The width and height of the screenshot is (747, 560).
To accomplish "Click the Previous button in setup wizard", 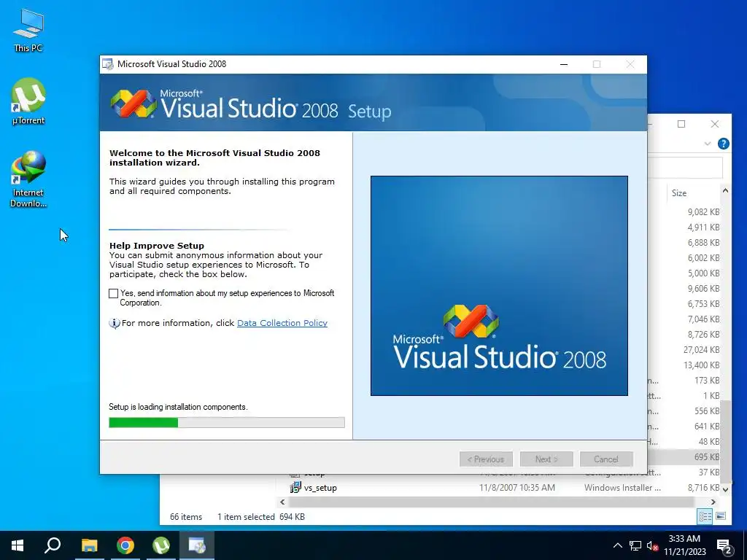I will click(x=486, y=459).
